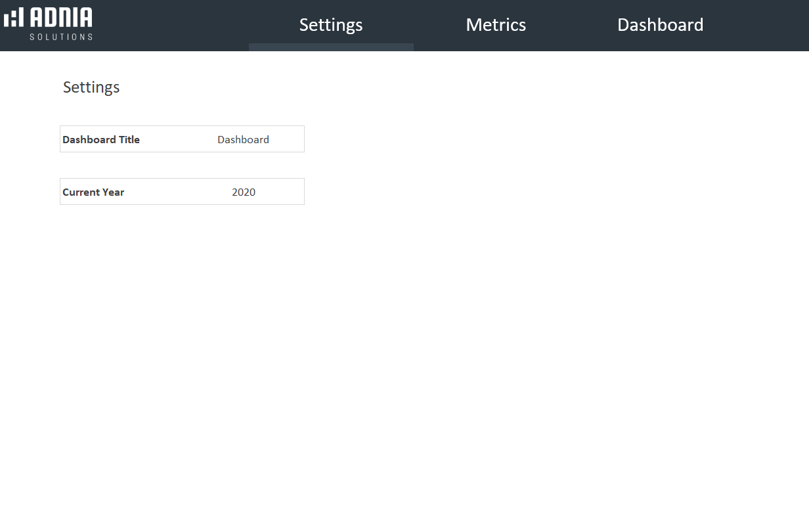Click the ADNIA wordmark in header
This screenshot has width=809, height=532.
[61, 18]
